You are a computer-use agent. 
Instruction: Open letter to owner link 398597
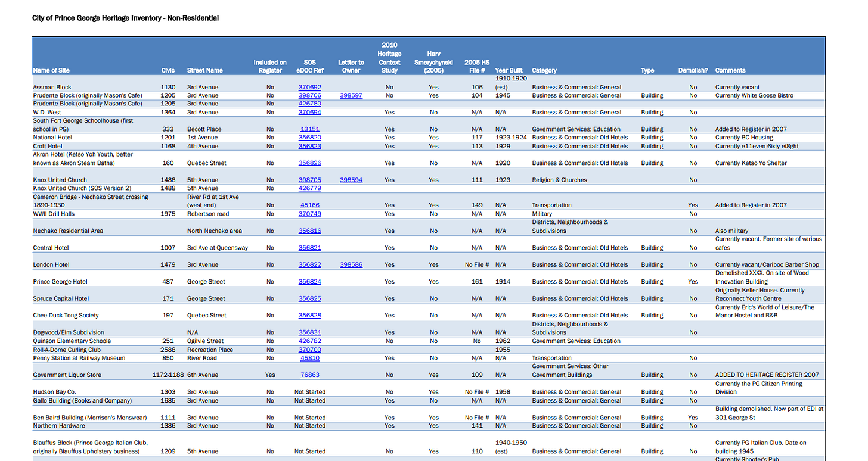[x=351, y=95]
